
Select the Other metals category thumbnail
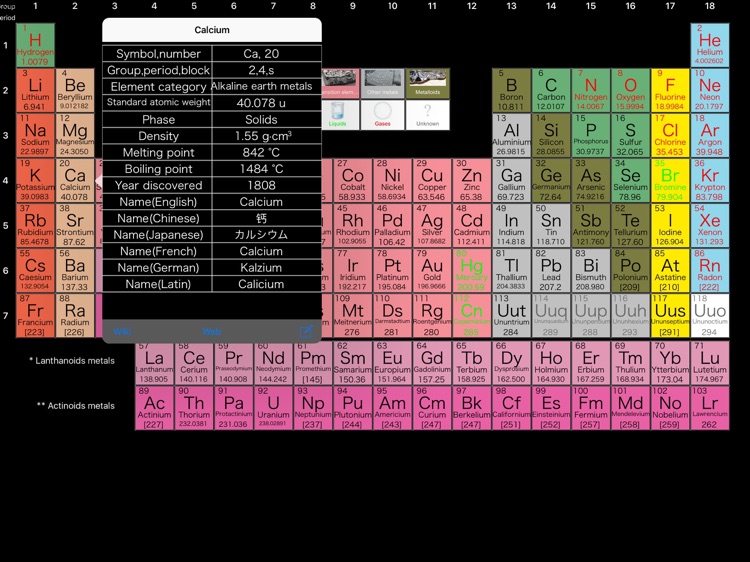382,84
